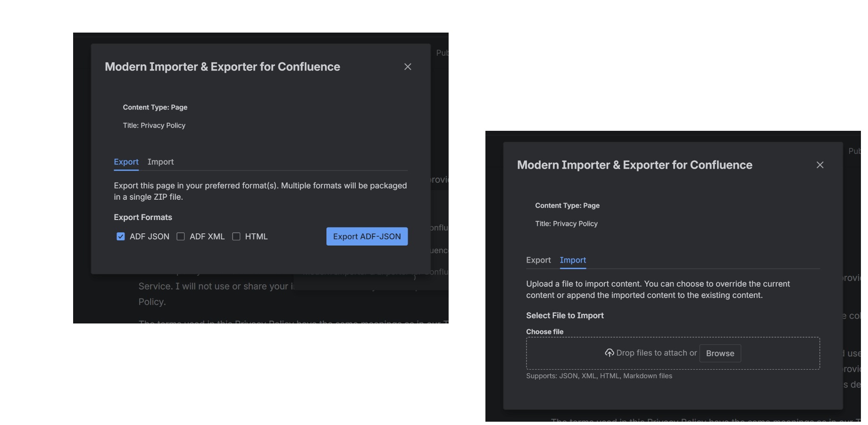The image size is (868, 425).
Task: Click the Supports: JSON, XML, HTML text
Action: point(599,375)
